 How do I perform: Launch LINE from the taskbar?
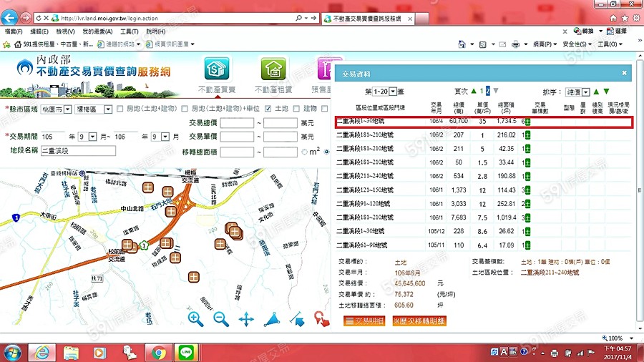coord(185,352)
